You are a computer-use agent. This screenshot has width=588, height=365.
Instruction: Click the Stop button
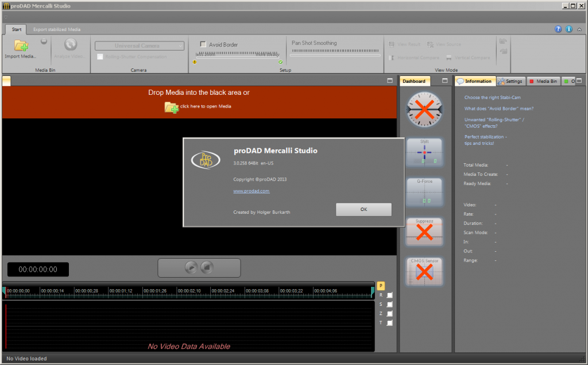[x=207, y=267]
